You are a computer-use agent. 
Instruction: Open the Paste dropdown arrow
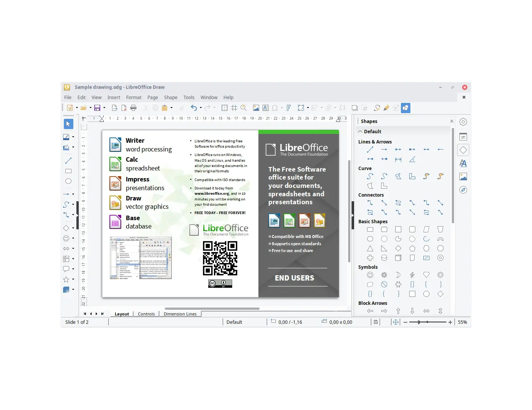[x=171, y=108]
